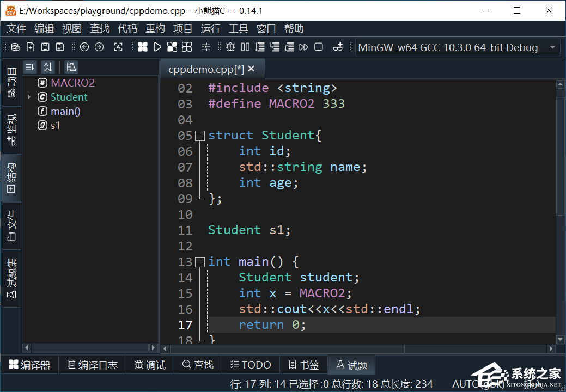This screenshot has width=566, height=392.
Task: Open the 试题 bottom panel tab
Action: tap(351, 365)
